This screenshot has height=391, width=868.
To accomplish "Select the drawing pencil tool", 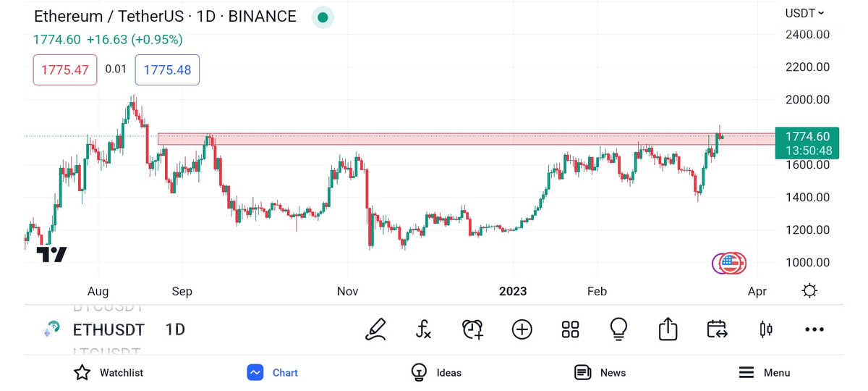I will pos(375,329).
